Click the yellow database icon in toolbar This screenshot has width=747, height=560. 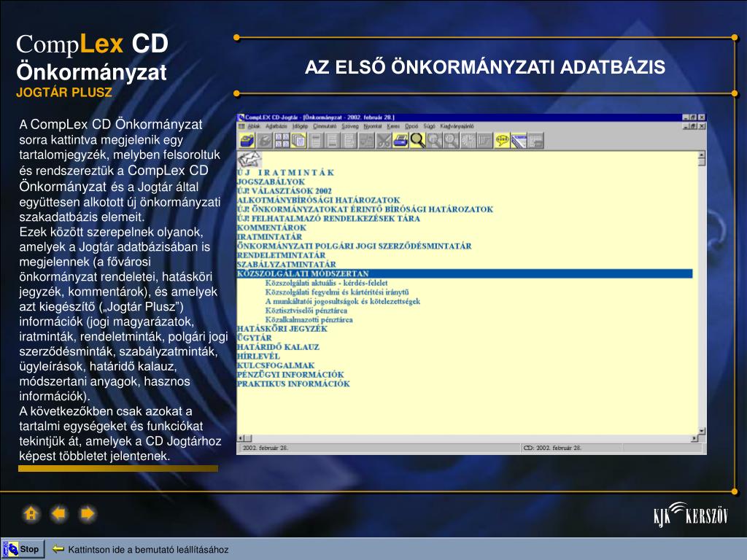247,141
